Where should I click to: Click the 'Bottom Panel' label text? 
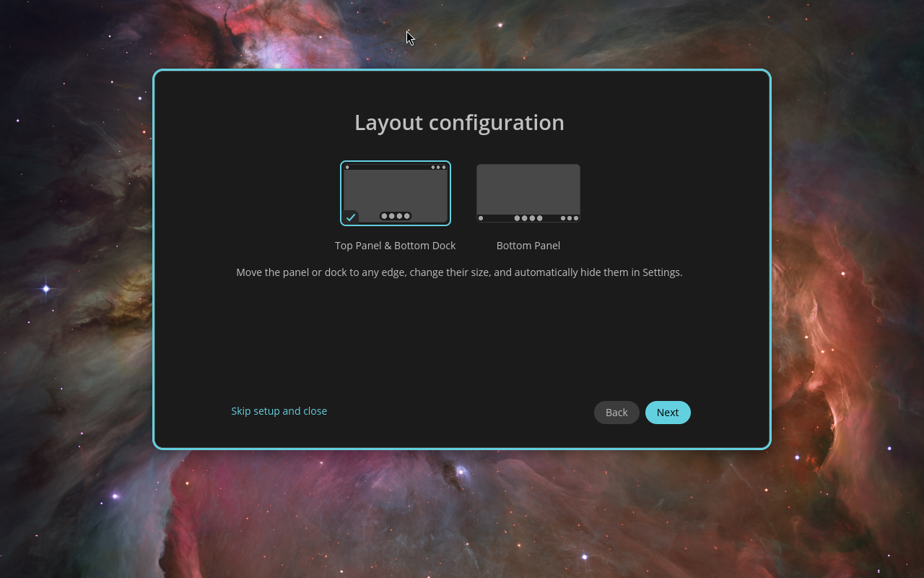(528, 246)
